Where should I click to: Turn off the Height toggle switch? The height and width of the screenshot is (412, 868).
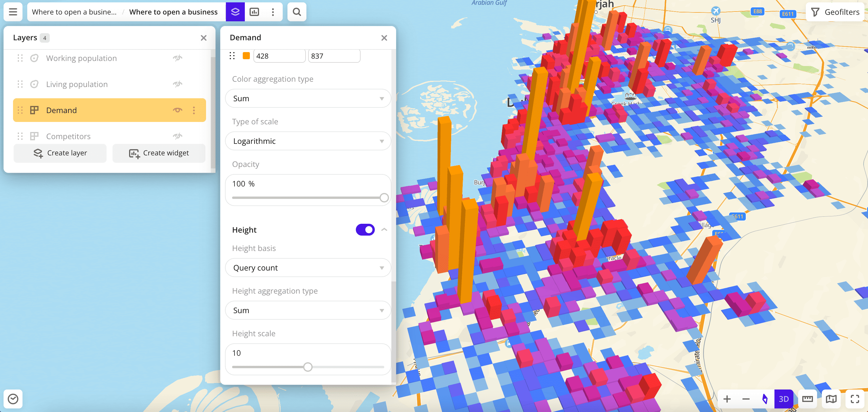[x=365, y=230]
